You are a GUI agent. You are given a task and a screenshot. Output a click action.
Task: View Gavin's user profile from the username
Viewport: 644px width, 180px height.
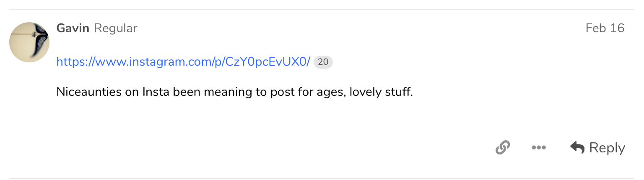point(73,28)
